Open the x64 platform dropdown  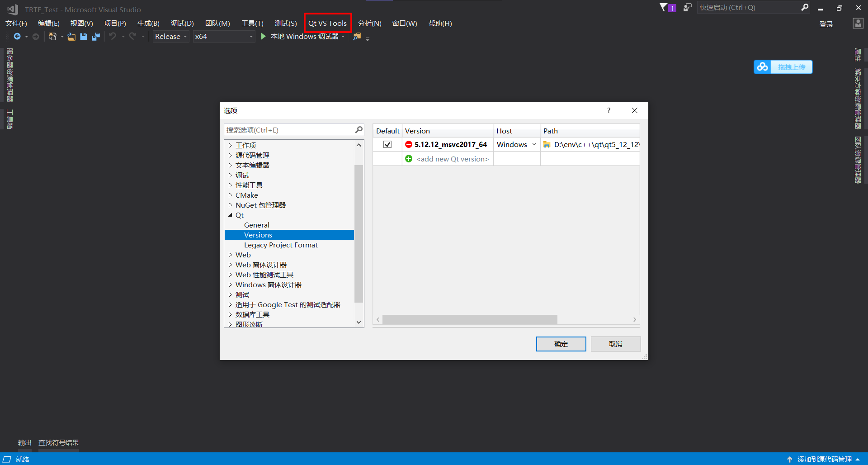[x=224, y=37]
